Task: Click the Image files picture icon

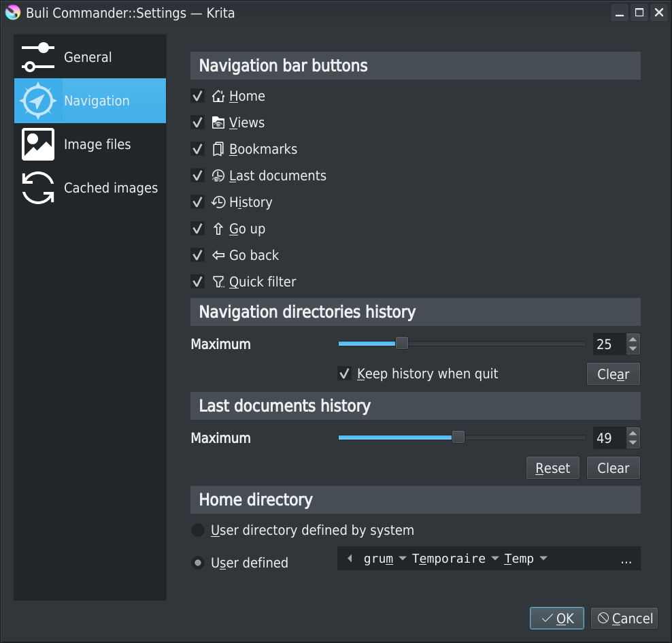Action: (38, 144)
